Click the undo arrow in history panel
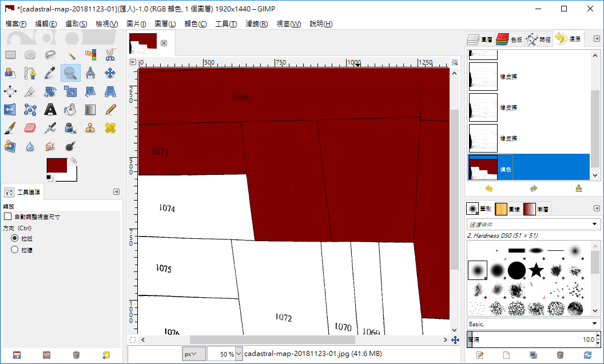 pyautogui.click(x=488, y=189)
